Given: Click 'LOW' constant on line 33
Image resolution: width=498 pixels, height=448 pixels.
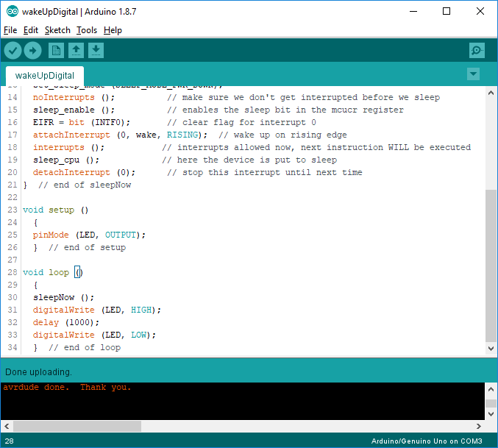Looking at the screenshot, I should pos(138,335).
